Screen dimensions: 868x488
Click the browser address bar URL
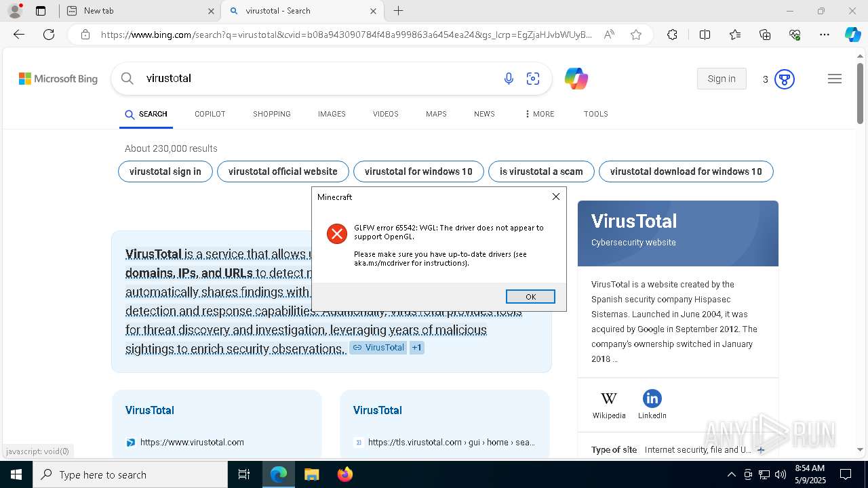click(346, 35)
